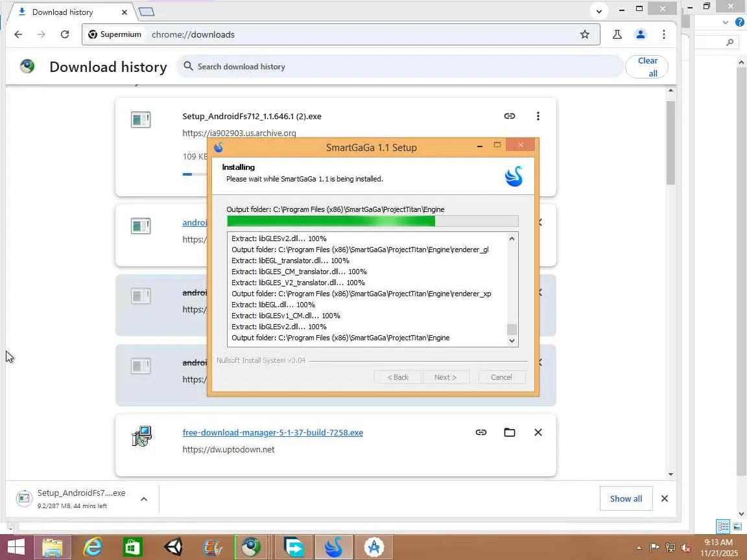
Task: Click the Download history page logo
Action: (27, 66)
